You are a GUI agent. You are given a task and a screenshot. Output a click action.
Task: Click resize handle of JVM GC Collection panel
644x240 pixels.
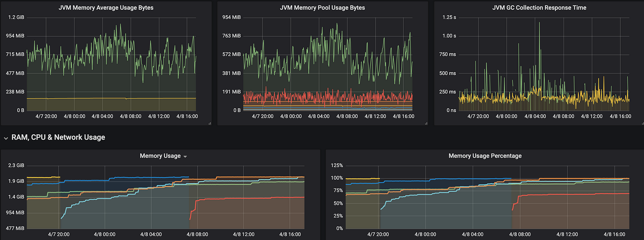point(642,123)
